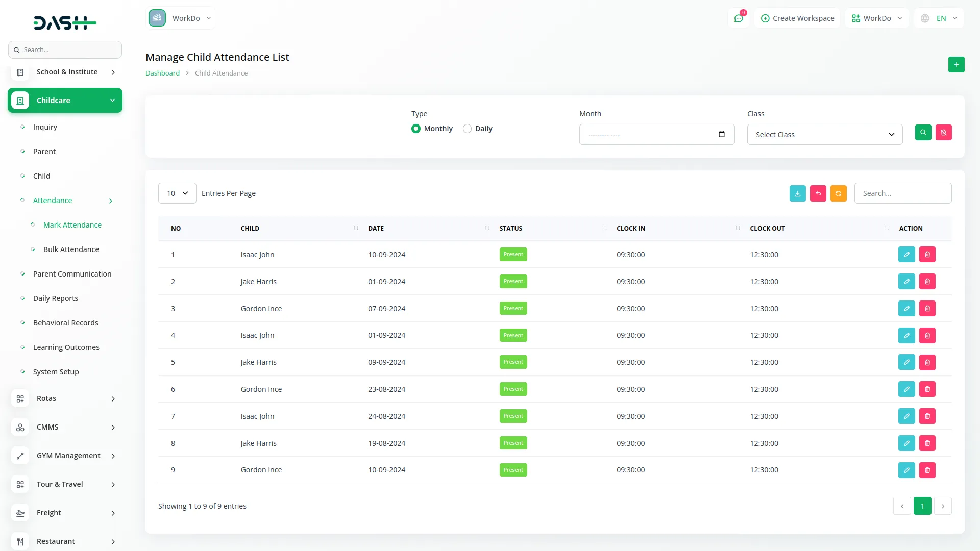This screenshot has width=980, height=551.
Task: Delete Gordon Ince's 07-09-2024 attendance row
Action: (x=927, y=309)
